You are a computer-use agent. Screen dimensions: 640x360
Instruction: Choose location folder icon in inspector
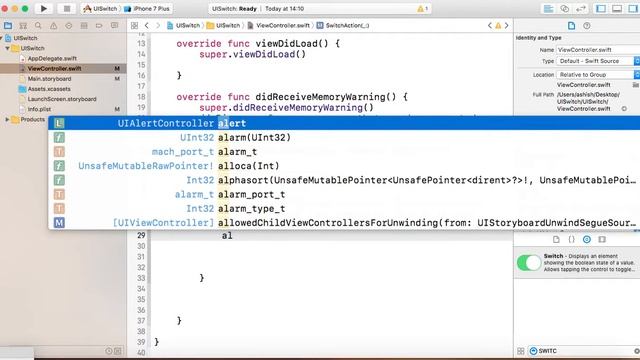pyautogui.click(x=636, y=85)
